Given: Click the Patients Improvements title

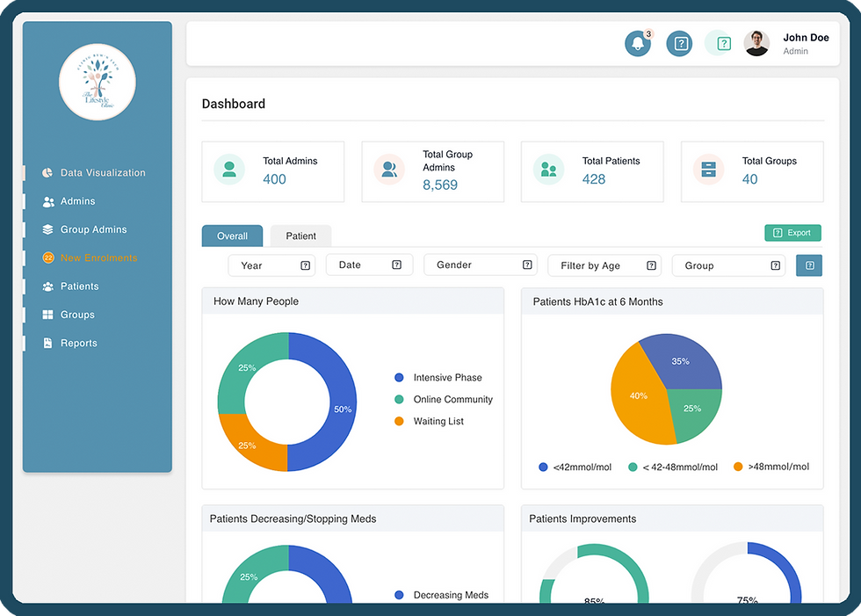Looking at the screenshot, I should coord(582,518).
